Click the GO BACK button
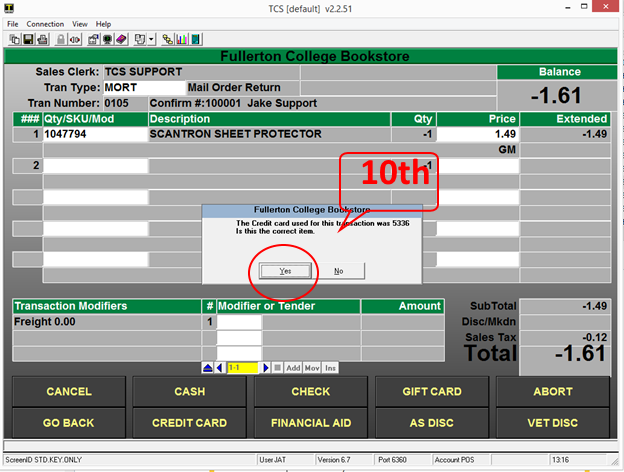 click(69, 423)
